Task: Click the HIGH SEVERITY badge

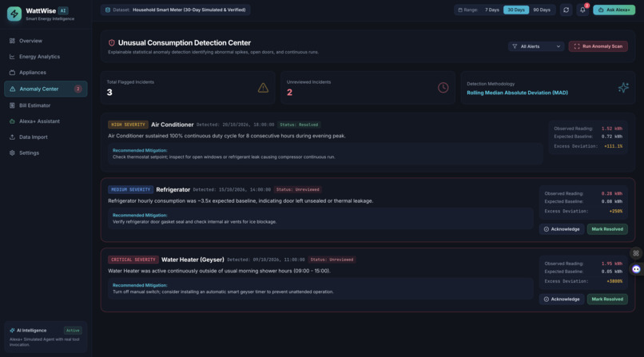Action: click(x=128, y=125)
